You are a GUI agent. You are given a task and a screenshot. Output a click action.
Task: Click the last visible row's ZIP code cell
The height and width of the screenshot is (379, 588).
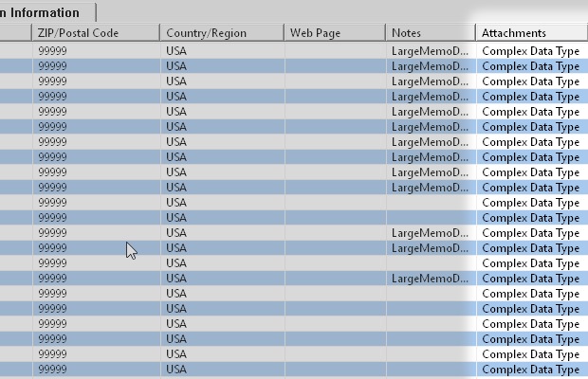[95, 370]
